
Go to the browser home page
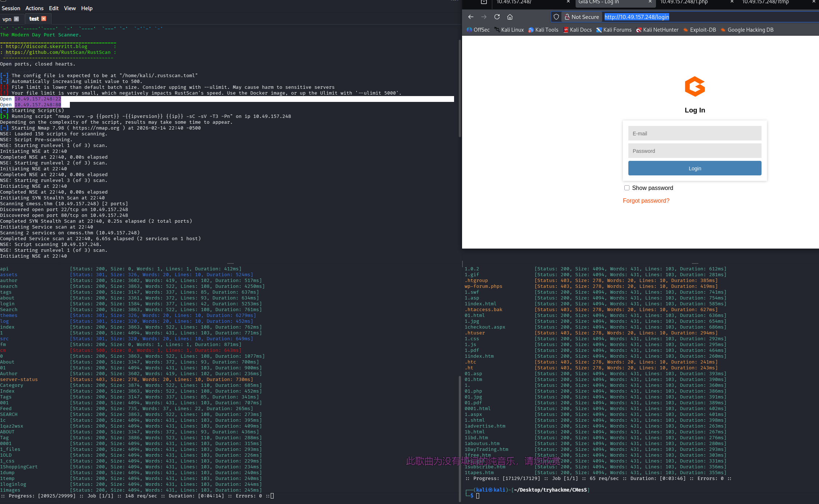[510, 17]
